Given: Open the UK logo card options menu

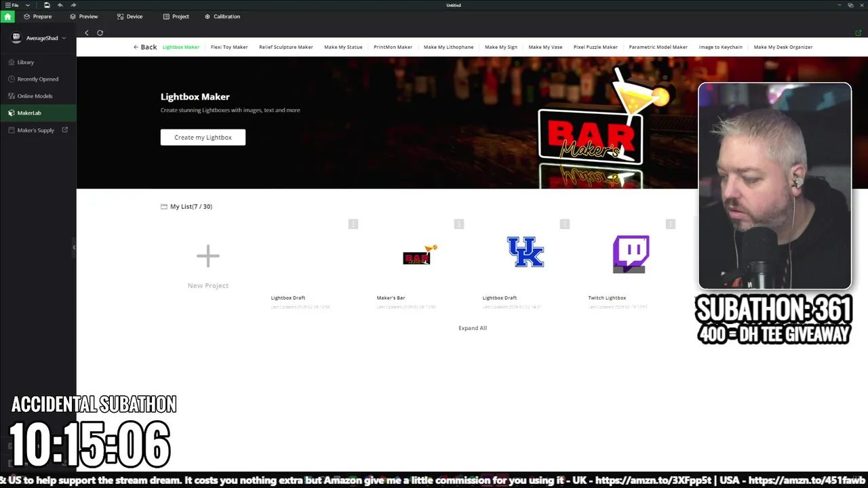Looking at the screenshot, I should point(565,224).
